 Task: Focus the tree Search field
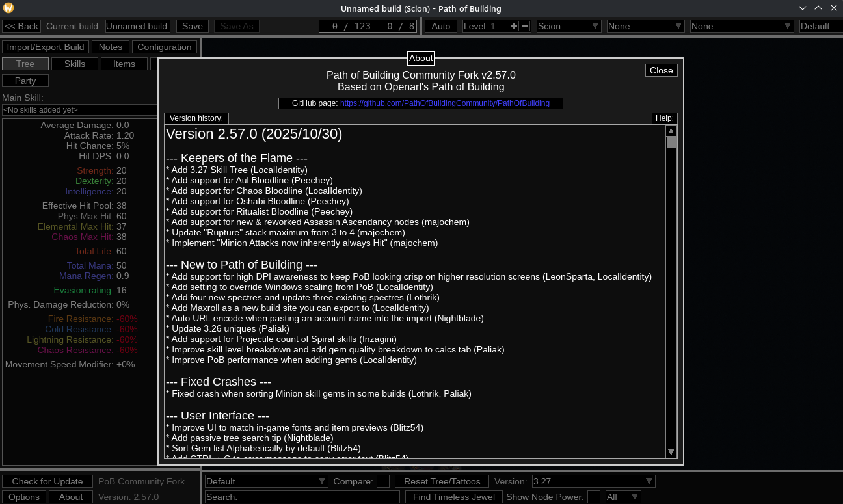pyautogui.click(x=302, y=497)
